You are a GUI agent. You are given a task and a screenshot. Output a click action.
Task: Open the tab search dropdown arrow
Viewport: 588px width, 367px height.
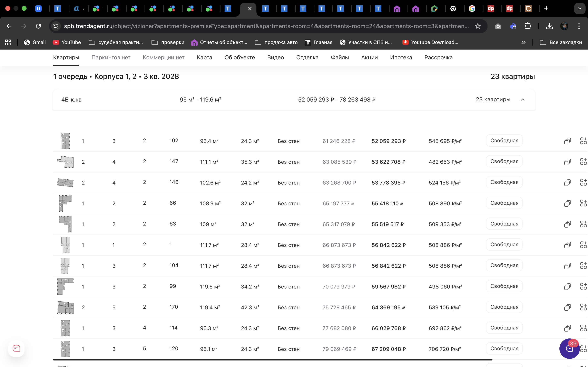pyautogui.click(x=579, y=9)
